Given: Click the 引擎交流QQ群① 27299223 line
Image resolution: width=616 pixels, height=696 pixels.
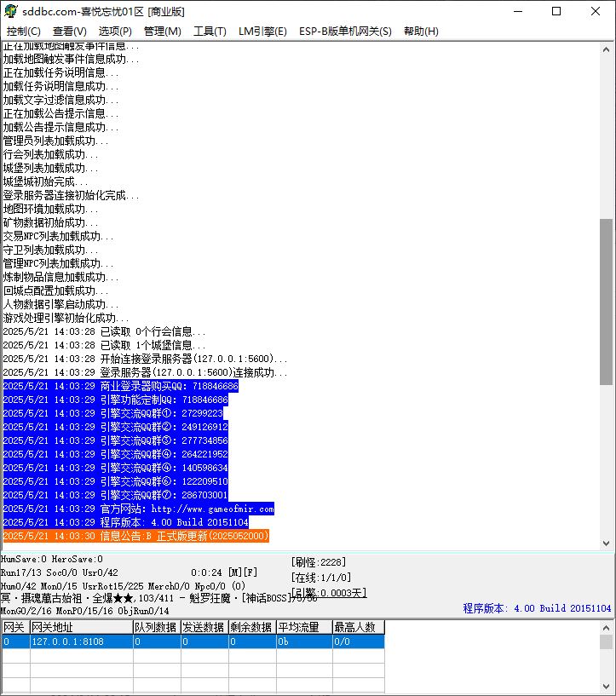Looking at the screenshot, I should (113, 413).
